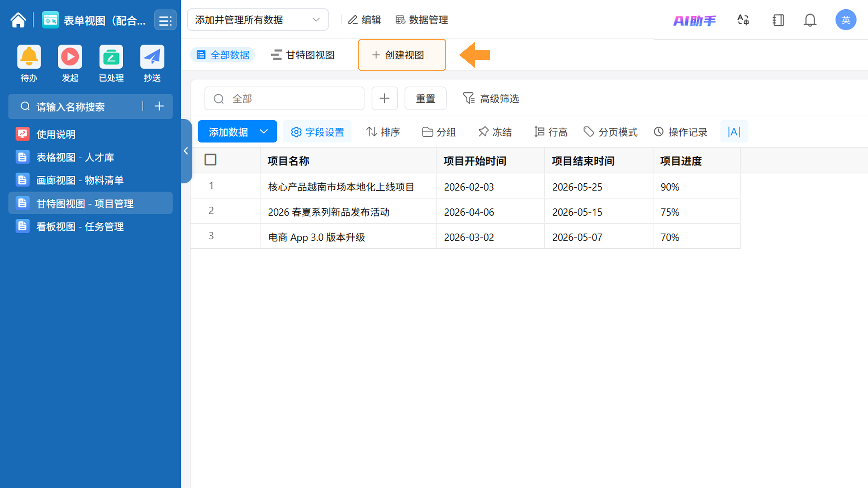This screenshot has height=488, width=868.
Task: Click the 创建视图 button
Action: 402,55
